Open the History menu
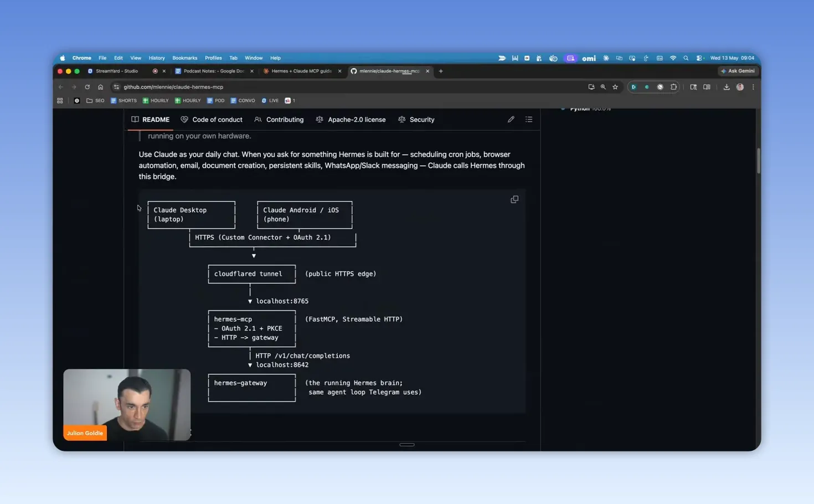Screen dimensions: 814x504 coord(157,58)
